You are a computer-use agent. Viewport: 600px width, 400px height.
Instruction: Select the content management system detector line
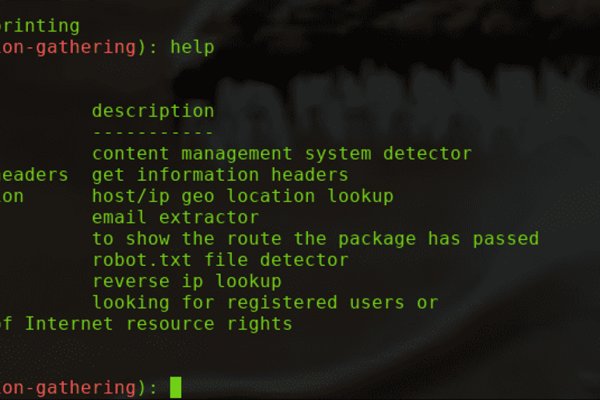point(281,154)
